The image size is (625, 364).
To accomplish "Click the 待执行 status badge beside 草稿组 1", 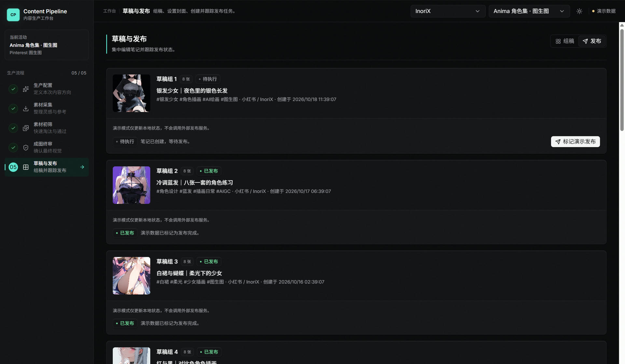I will pos(208,79).
